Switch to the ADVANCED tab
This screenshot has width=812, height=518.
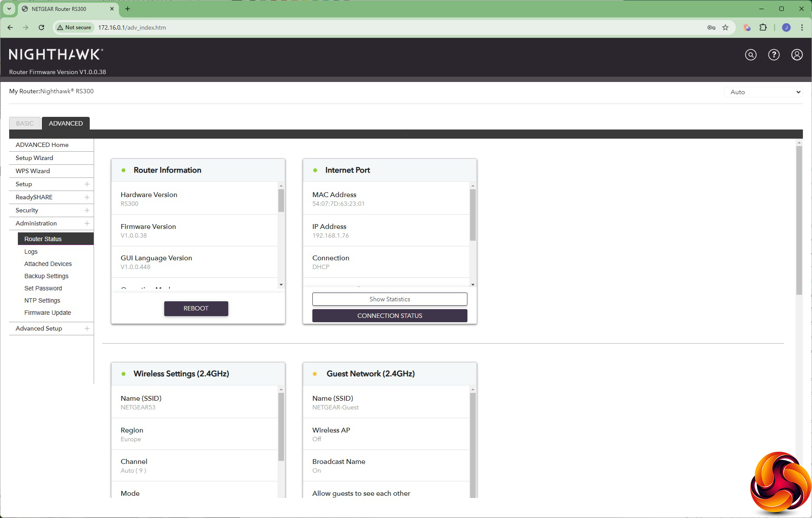pos(66,123)
